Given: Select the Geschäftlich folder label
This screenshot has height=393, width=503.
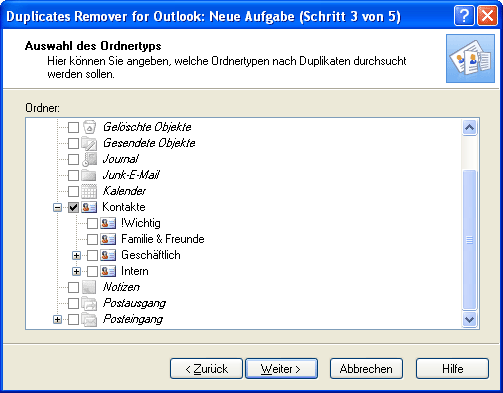Looking at the screenshot, I should click(151, 255).
